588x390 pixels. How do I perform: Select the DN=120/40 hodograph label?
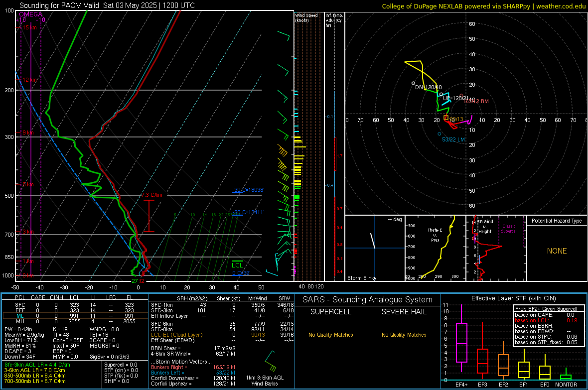pyautogui.click(x=428, y=87)
